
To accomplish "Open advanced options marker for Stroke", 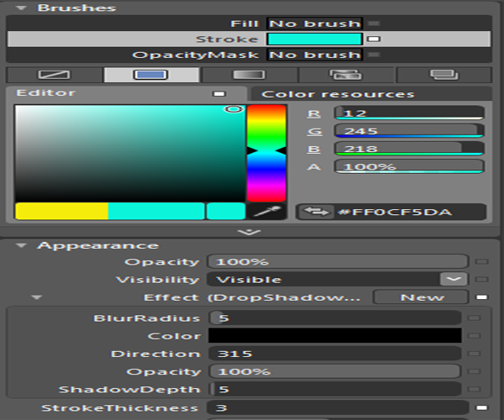I will click(374, 39).
